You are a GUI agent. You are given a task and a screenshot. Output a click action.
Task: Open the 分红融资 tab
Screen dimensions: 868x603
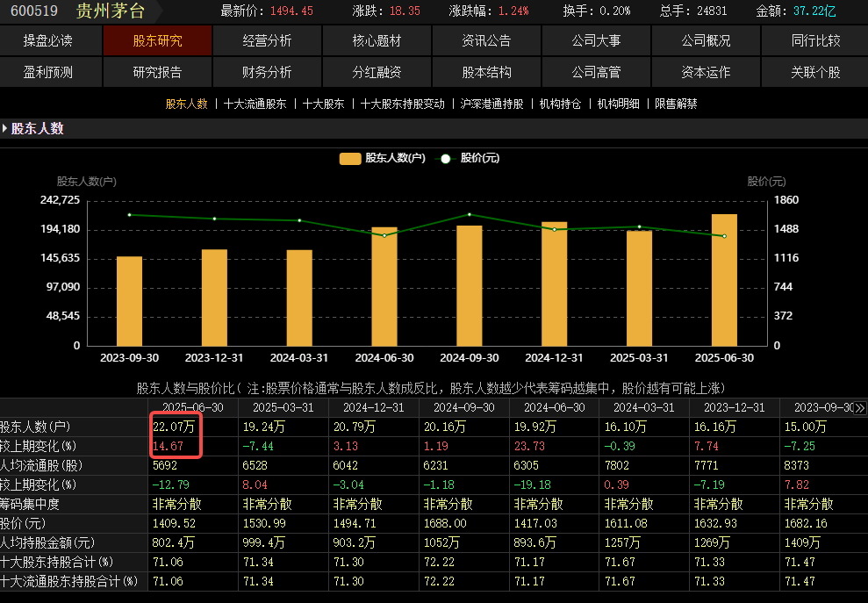[x=377, y=72]
